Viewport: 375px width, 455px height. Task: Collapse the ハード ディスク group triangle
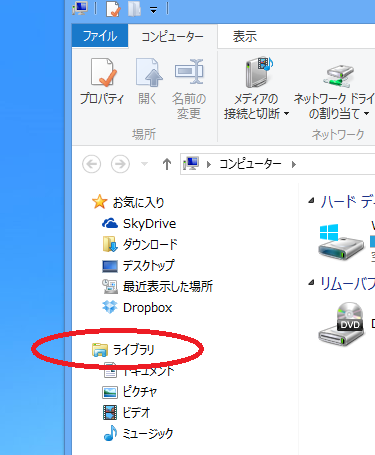(311, 200)
